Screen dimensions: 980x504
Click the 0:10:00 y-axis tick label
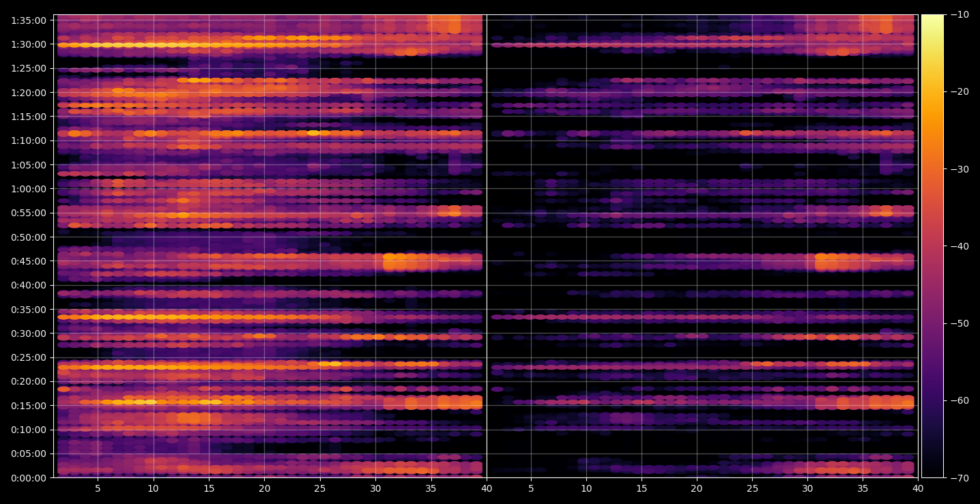(x=28, y=430)
